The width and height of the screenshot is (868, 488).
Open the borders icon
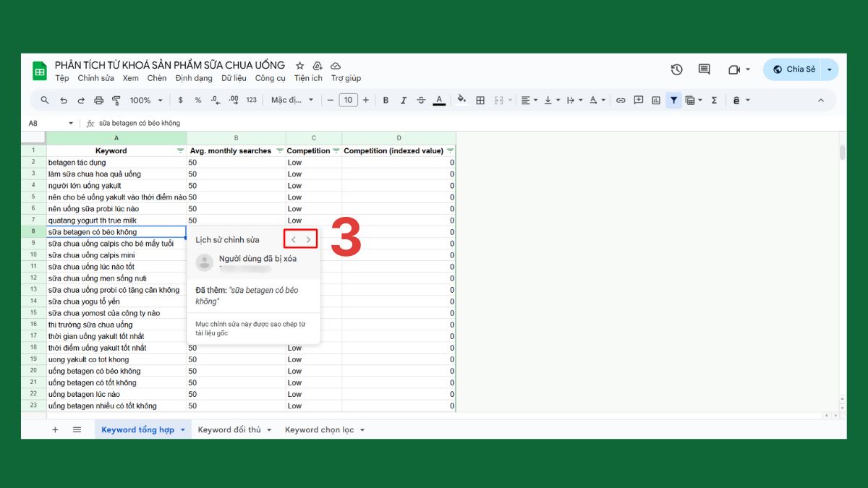point(480,100)
